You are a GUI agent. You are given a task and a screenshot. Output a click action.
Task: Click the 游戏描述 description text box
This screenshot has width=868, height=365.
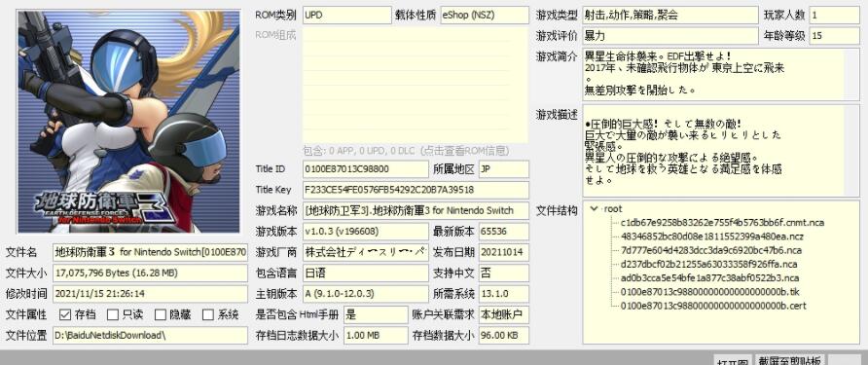[721, 150]
